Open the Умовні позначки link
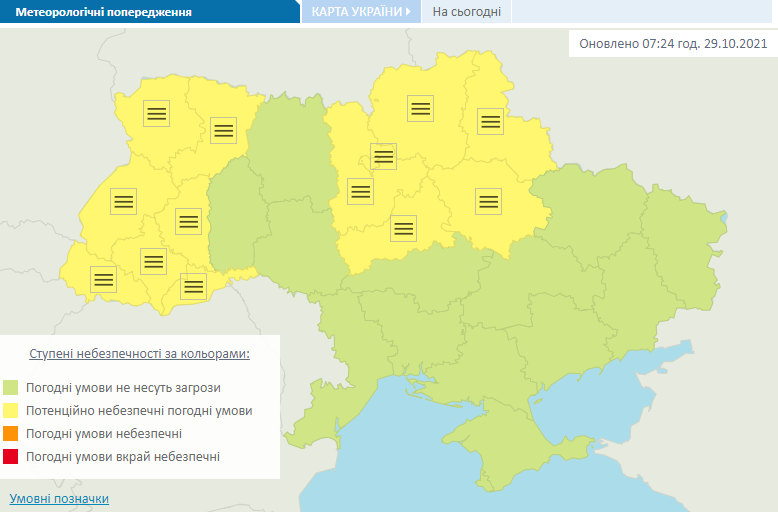The width and height of the screenshot is (778, 512). [x=59, y=498]
